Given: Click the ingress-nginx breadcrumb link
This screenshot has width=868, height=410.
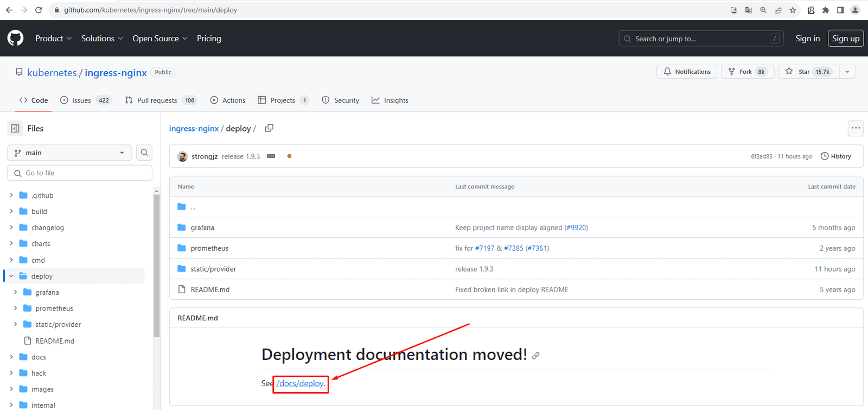Looking at the screenshot, I should click(194, 128).
